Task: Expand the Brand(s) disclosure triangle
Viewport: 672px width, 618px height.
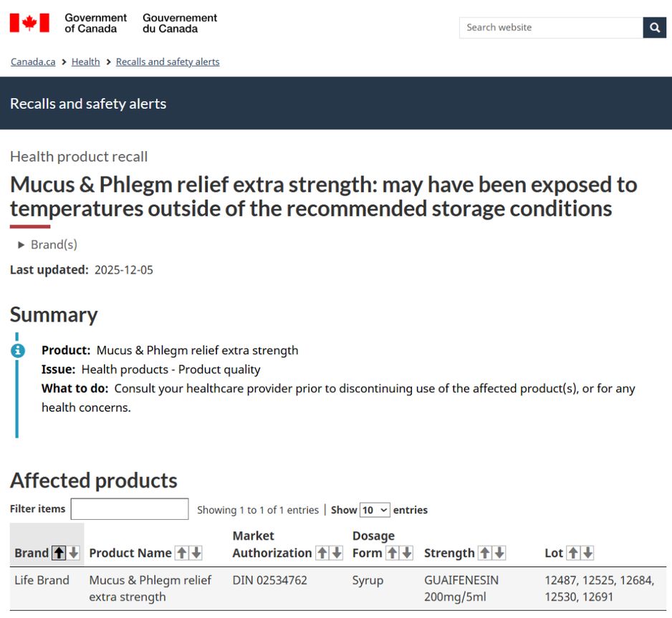Action: click(21, 245)
